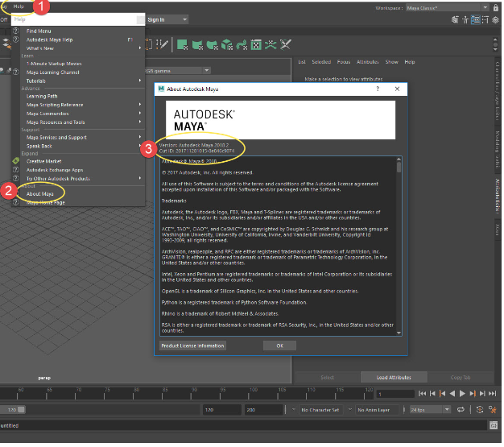Expand the Maya Scripting Reference submenu
The image size is (504, 447).
[140, 105]
